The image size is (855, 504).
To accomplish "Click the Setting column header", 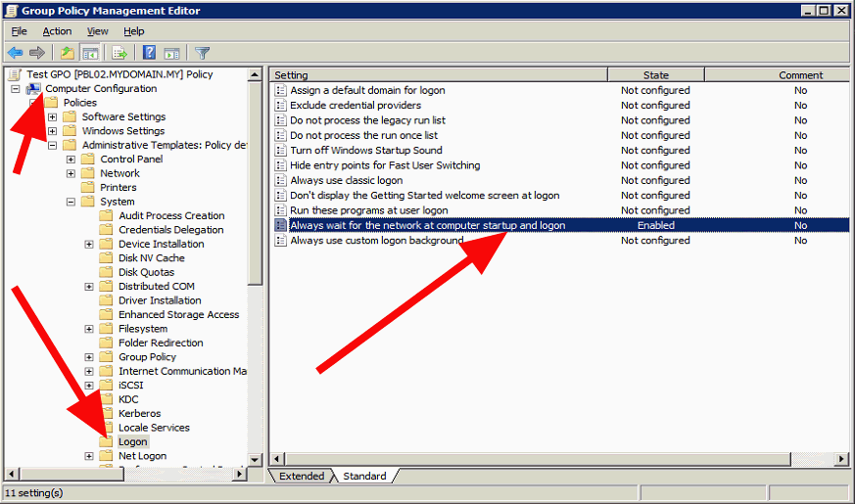I will click(438, 75).
